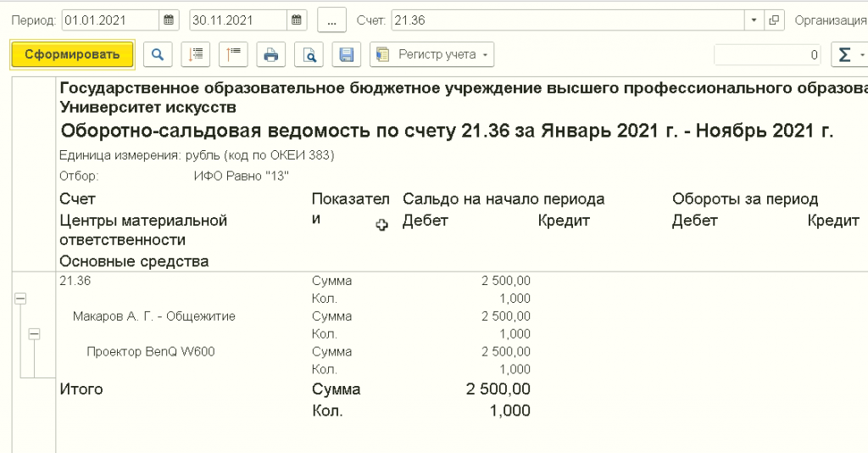Image resolution: width=868 pixels, height=453 pixels.
Task: Open print preview icon
Action: click(x=309, y=55)
